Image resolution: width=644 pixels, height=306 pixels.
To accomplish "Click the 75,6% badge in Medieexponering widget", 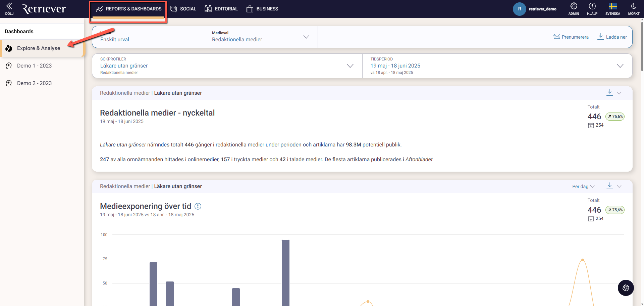I will [x=615, y=210].
